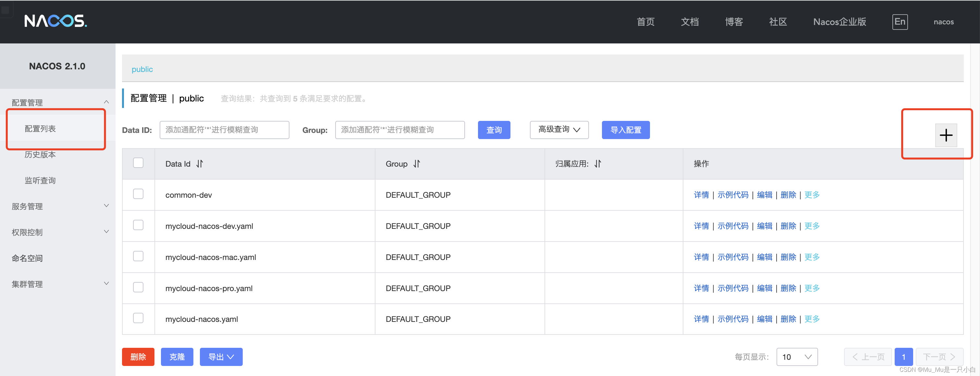Click 编辑 for mycloud-nacos-dev.yaml
The height and width of the screenshot is (376, 980).
[x=764, y=226]
